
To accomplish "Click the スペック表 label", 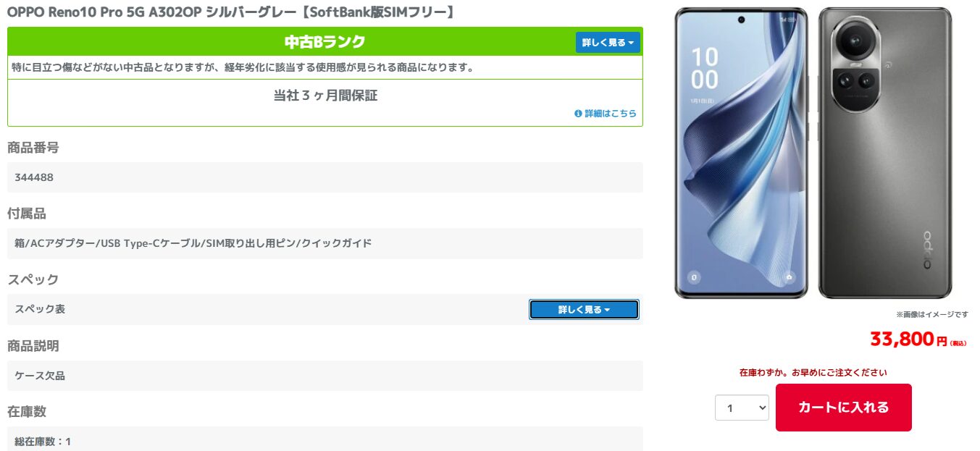I will pos(40,309).
